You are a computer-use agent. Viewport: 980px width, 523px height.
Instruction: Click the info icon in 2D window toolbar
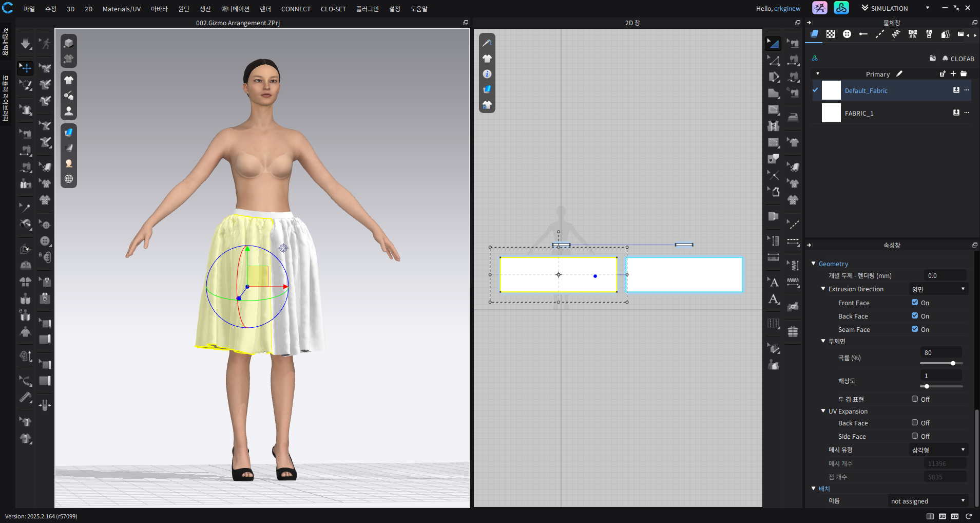(487, 74)
